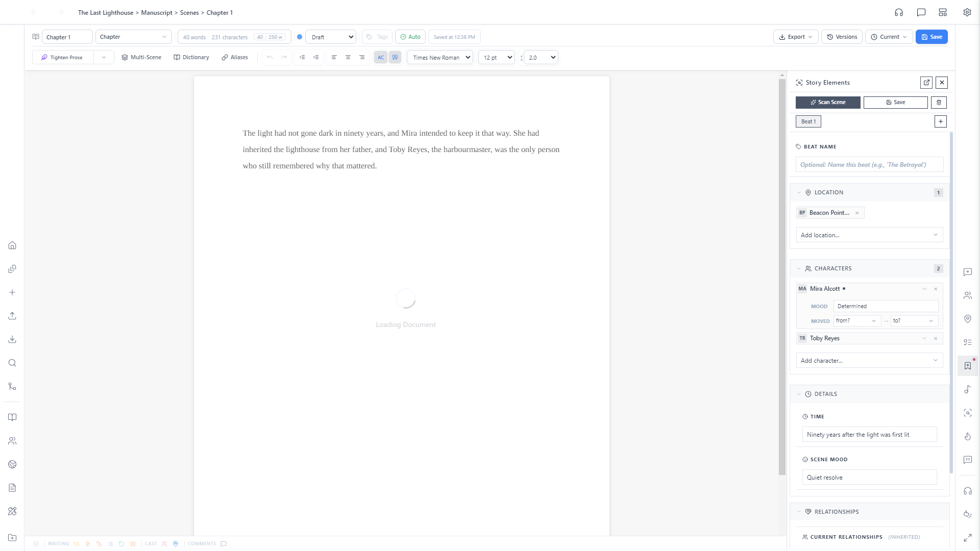Open the chat bubble icon in top bar
The height and width of the screenshot is (551, 980).
pos(921,12)
